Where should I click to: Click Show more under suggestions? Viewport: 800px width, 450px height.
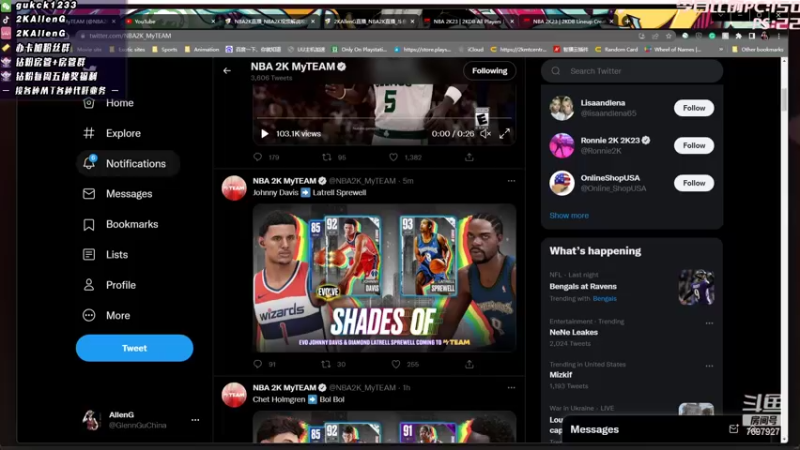pos(569,215)
